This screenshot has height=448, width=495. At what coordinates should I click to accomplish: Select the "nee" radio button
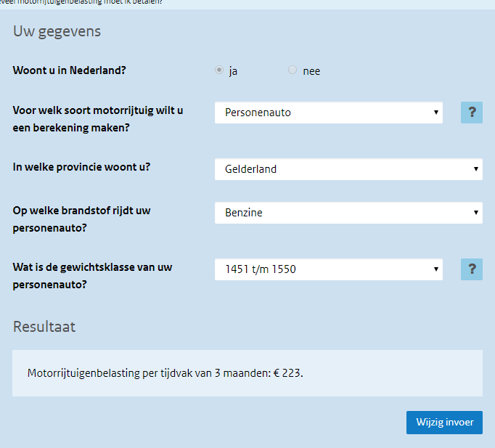pos(292,70)
